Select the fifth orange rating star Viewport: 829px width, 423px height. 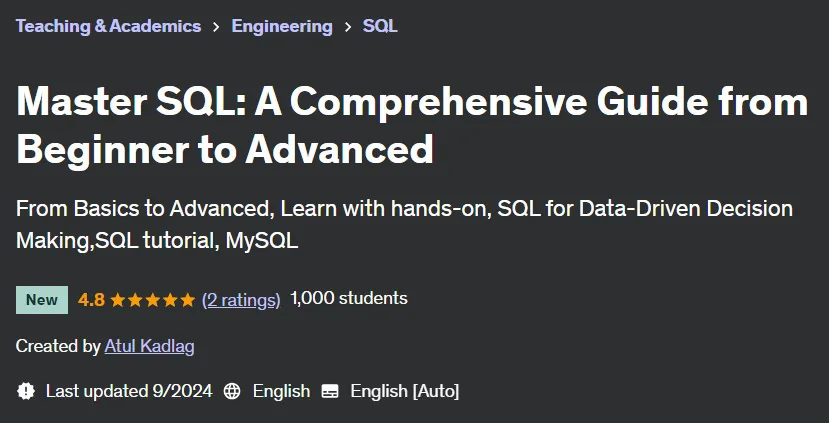tap(188, 300)
